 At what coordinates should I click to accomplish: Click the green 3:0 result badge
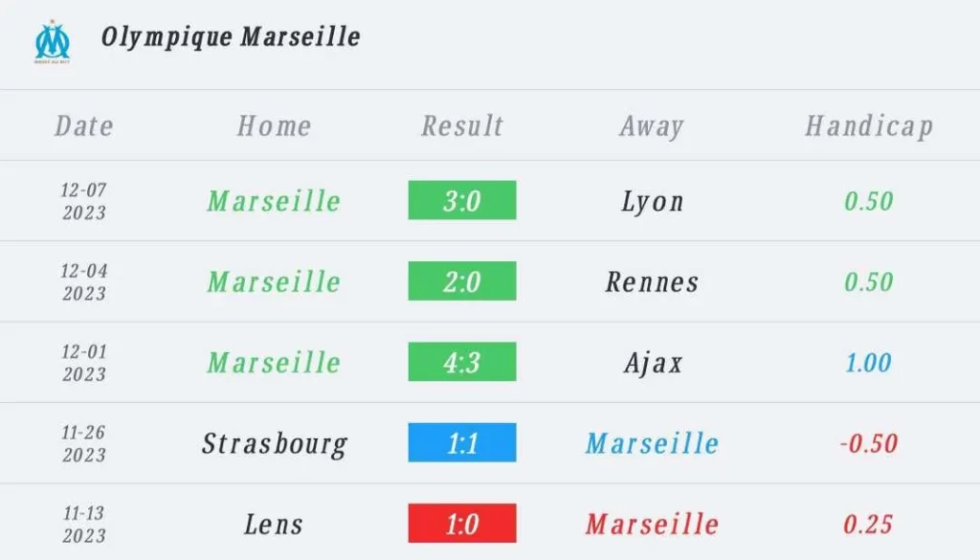[462, 201]
